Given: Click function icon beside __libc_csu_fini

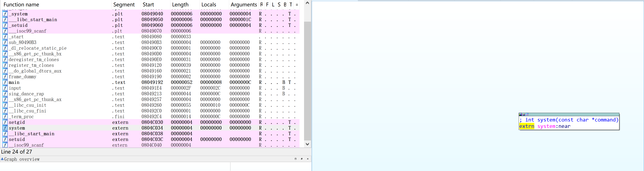Looking at the screenshot, I should coord(5,111).
